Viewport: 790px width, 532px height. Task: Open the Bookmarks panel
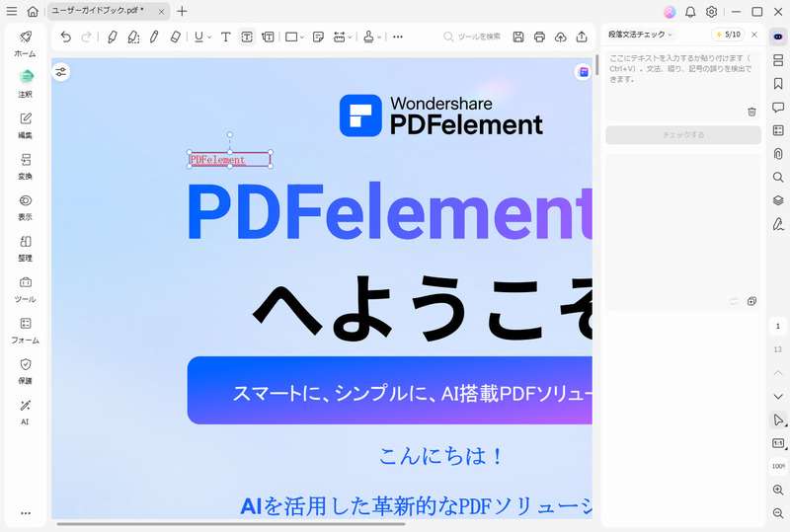pyautogui.click(x=778, y=84)
